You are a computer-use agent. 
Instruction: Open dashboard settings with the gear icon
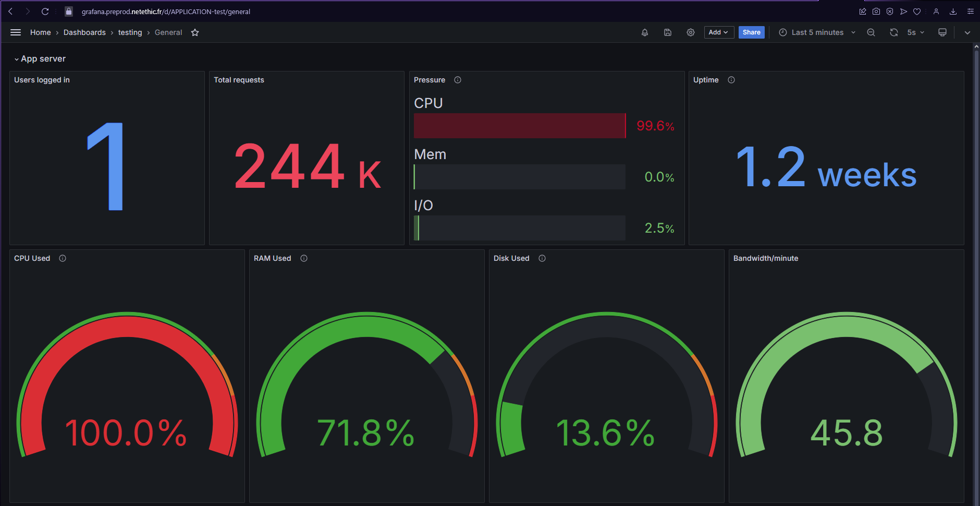pos(691,32)
